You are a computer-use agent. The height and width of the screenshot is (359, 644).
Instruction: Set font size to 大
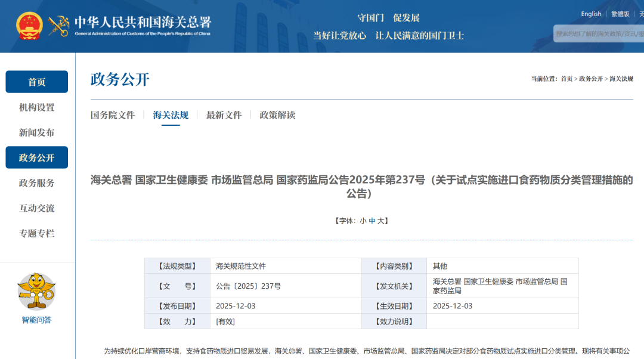click(x=381, y=221)
